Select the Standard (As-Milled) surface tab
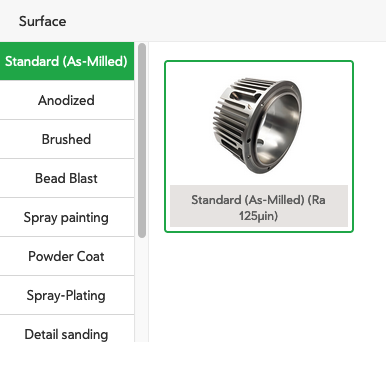The image size is (386, 365). point(67,61)
